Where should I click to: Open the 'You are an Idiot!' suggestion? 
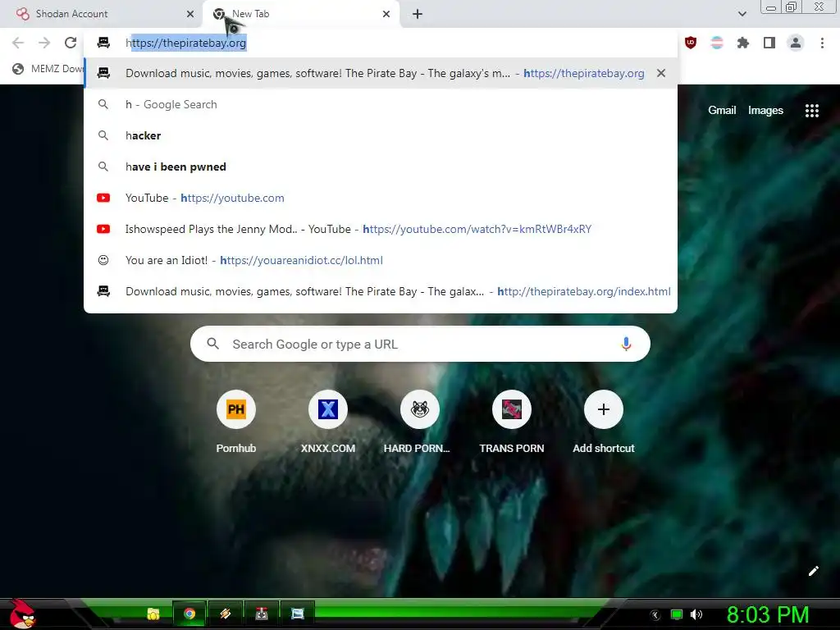(381, 260)
